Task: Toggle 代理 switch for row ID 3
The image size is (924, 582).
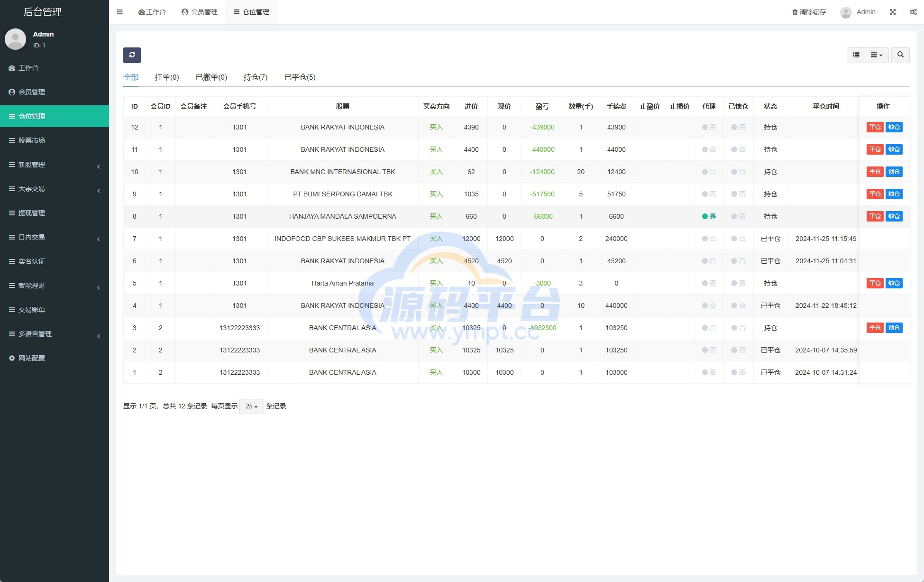Action: tap(708, 328)
